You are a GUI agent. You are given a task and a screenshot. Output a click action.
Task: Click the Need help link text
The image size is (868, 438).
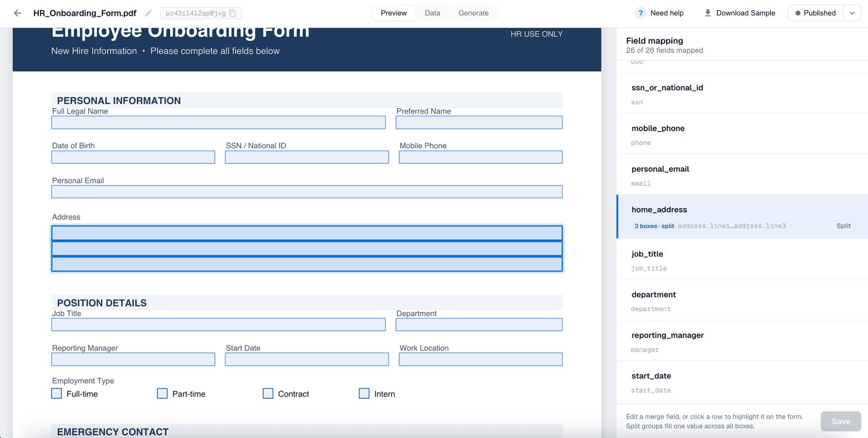(x=667, y=13)
